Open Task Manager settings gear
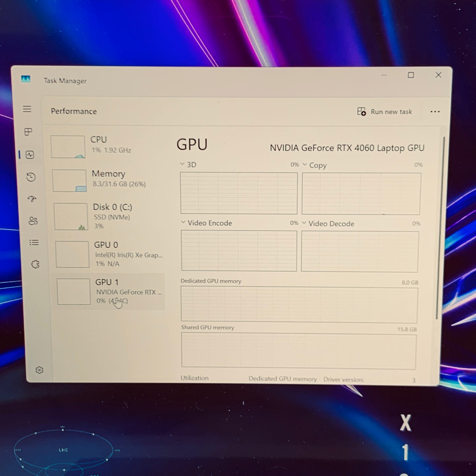This screenshot has width=476, height=476. [x=39, y=370]
